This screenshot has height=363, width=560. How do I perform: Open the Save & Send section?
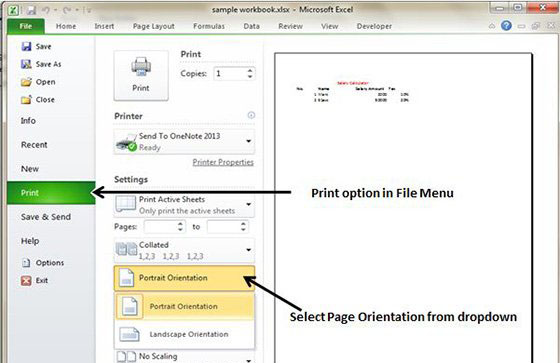[x=46, y=217]
